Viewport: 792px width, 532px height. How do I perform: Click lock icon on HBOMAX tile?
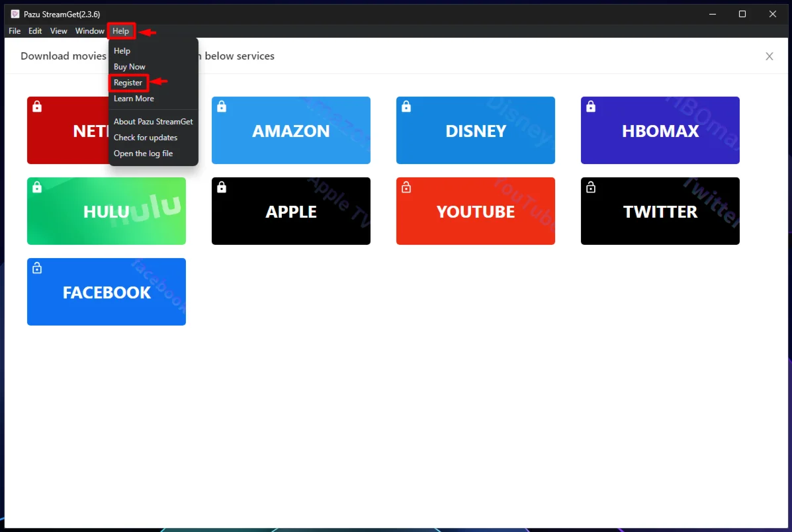click(591, 107)
